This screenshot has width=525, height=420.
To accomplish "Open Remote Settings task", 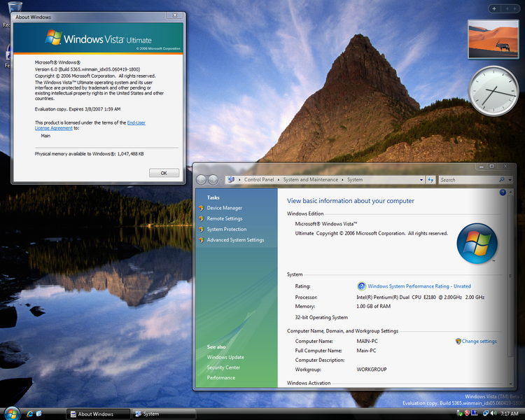I will [x=225, y=218].
